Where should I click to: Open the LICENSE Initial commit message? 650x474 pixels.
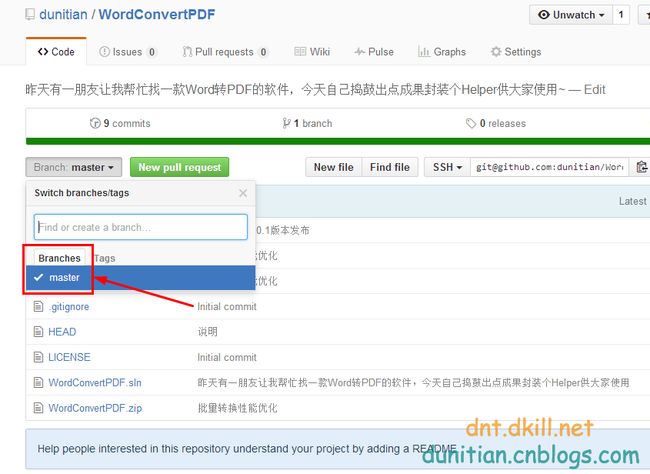227,357
